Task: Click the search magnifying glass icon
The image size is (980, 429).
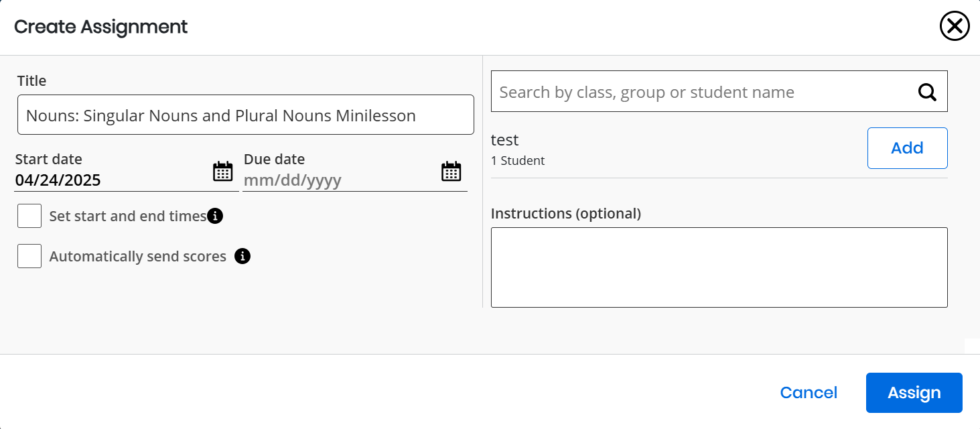Action: click(x=927, y=92)
